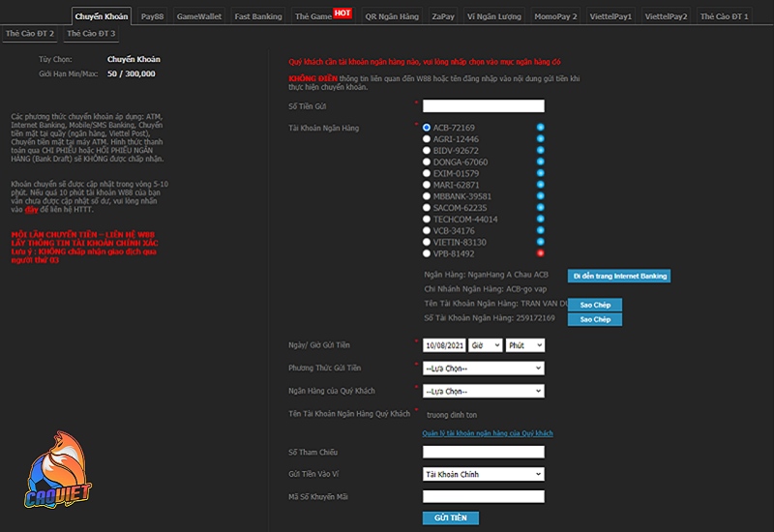Viewport: 774px width, 532px height.
Task: Select the AGRI-12446 bank account
Action: (427, 138)
